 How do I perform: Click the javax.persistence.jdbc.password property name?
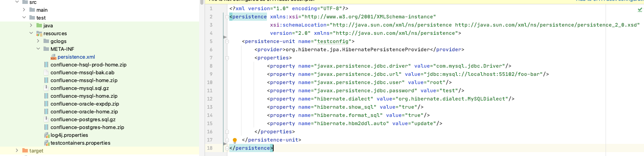click(x=366, y=91)
